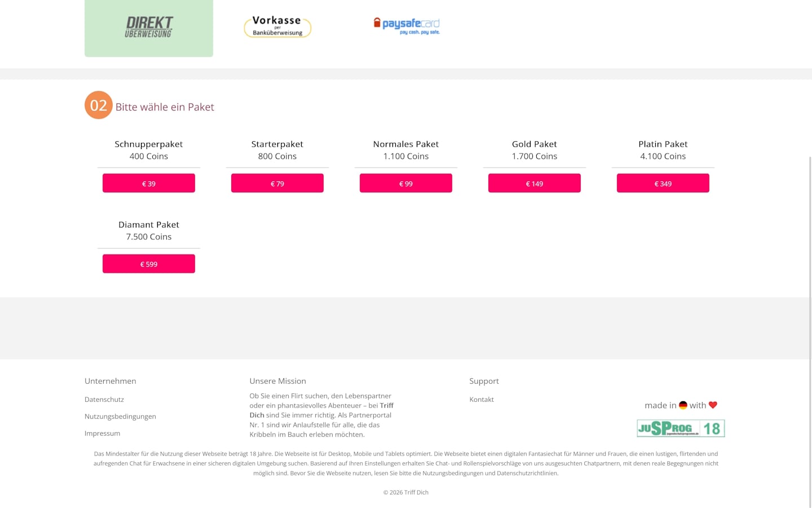This screenshot has width=812, height=508.
Task: Buy Starterpaket for € 79
Action: point(277,183)
